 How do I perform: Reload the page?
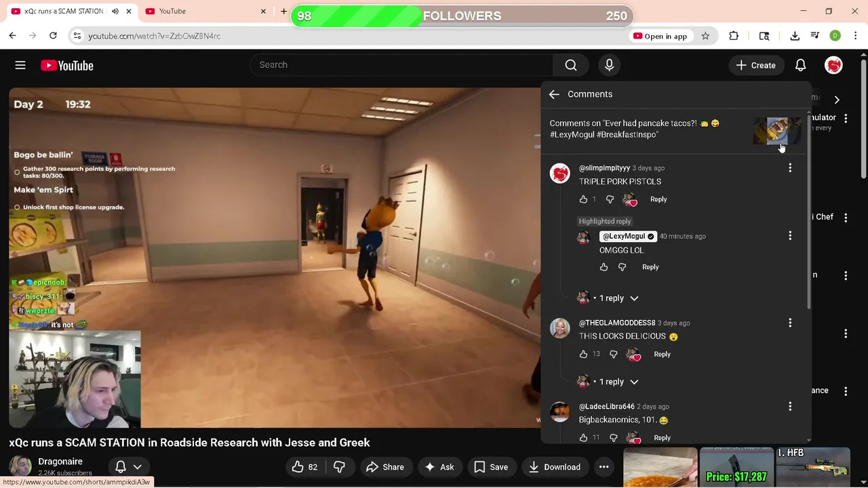[53, 36]
